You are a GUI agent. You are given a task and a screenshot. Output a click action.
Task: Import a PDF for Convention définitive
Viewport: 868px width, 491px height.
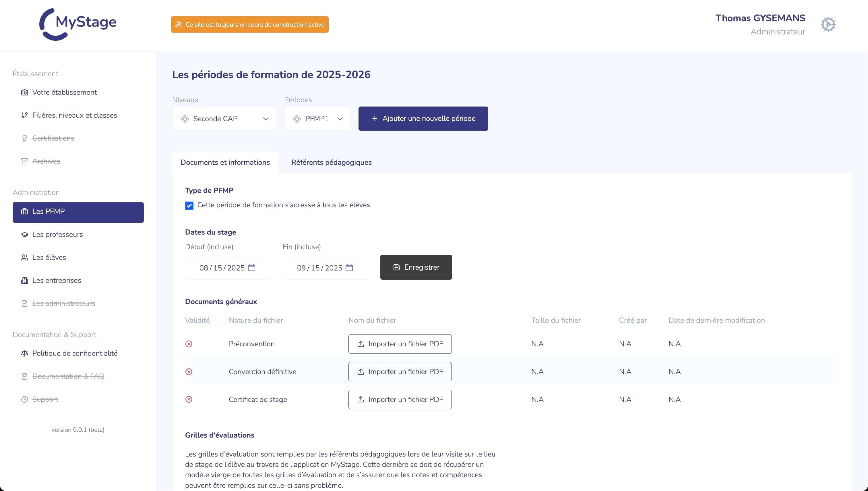point(400,372)
